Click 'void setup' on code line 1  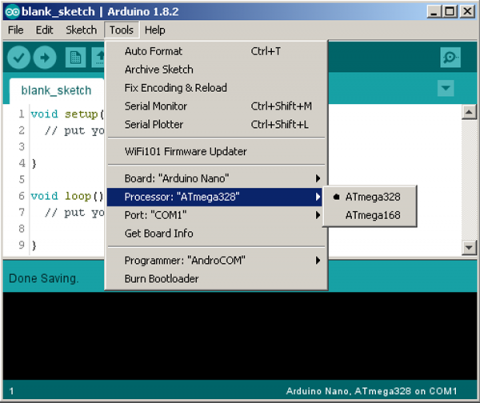64,114
